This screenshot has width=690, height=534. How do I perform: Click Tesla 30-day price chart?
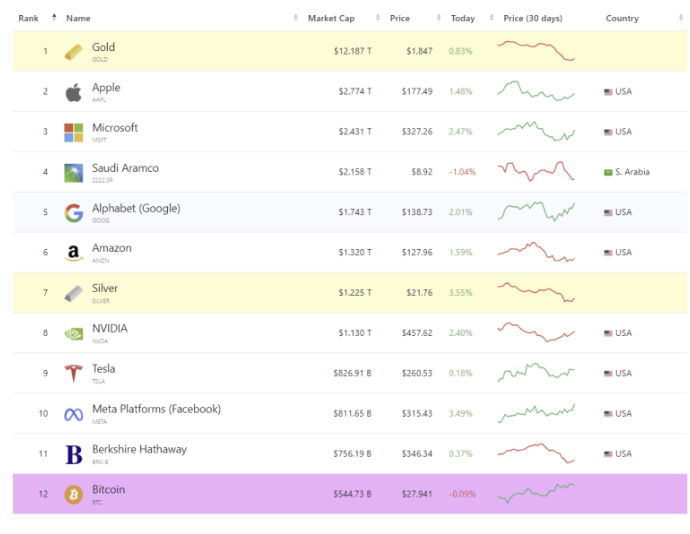click(x=536, y=372)
